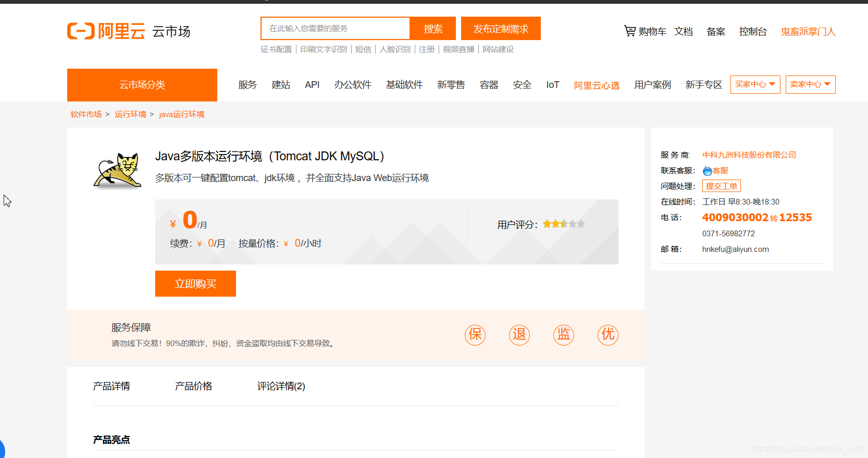Click the 证书配置 hot search link
This screenshot has height=458, width=868.
pos(276,49)
